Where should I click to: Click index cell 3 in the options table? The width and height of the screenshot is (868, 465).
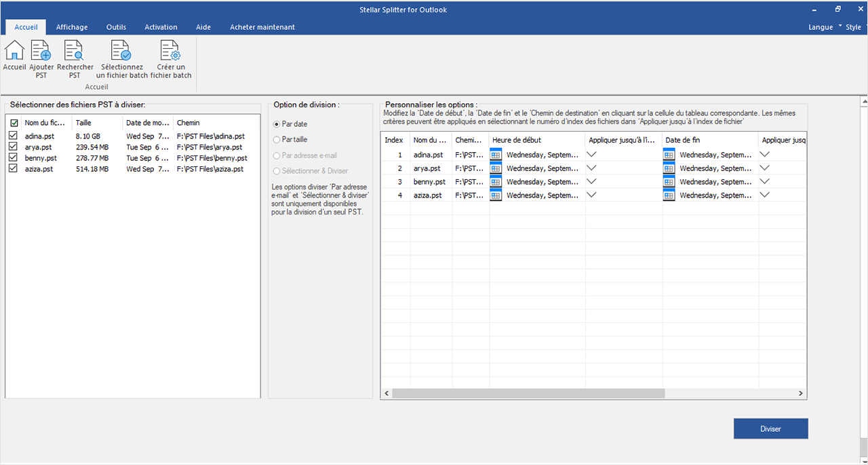(x=395, y=182)
